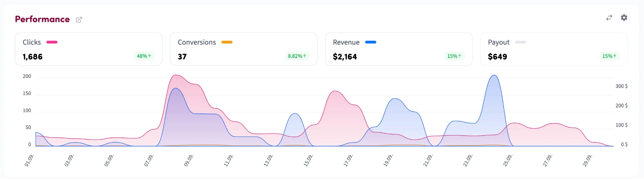Click the 25.09. date axis label
Screen dimensions: 644x179
(x=507, y=160)
